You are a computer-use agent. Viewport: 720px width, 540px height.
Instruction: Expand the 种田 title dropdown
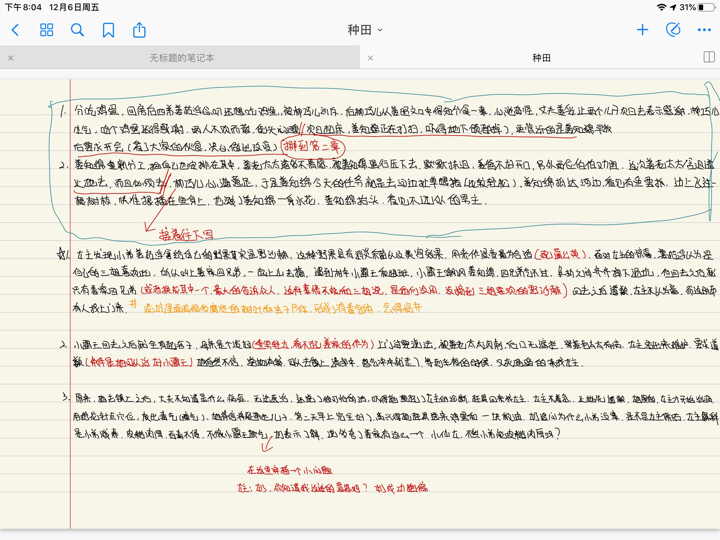pyautogui.click(x=365, y=30)
